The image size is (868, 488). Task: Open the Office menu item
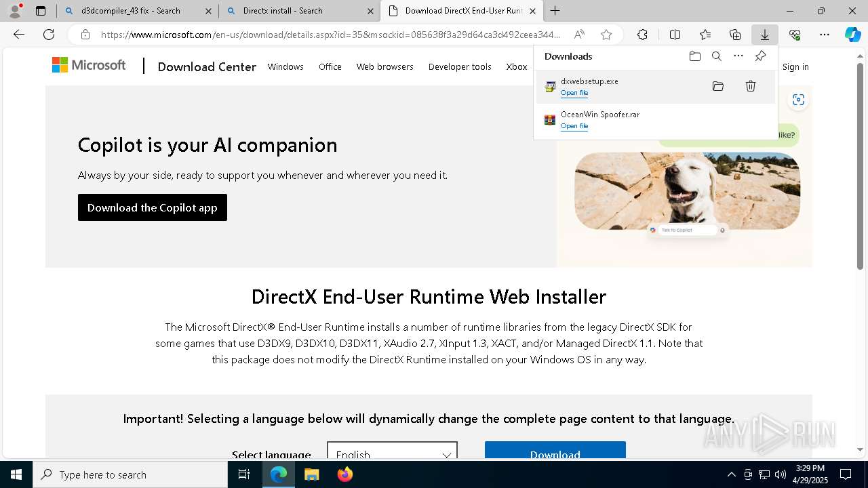tap(330, 66)
